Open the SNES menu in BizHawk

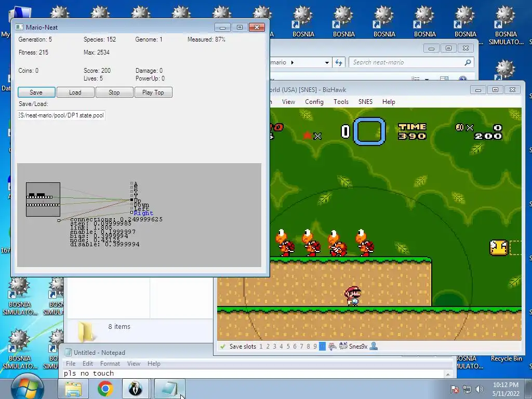point(365,102)
